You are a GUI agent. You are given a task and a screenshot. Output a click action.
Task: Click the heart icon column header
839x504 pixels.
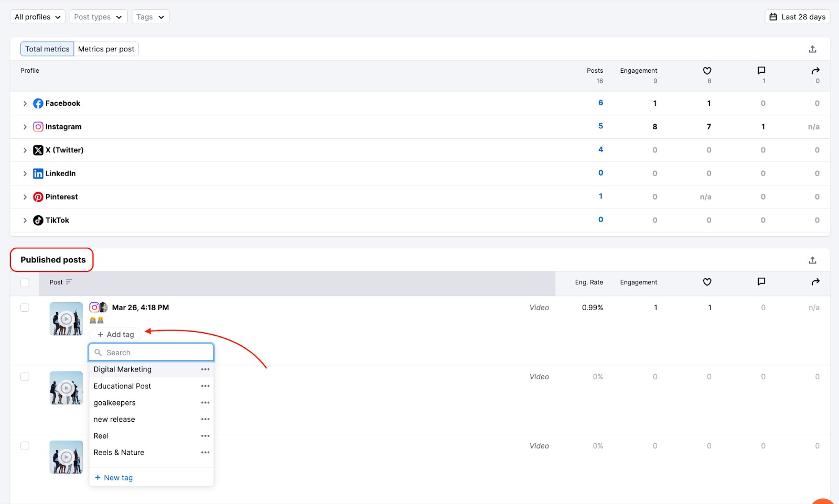pyautogui.click(x=707, y=71)
